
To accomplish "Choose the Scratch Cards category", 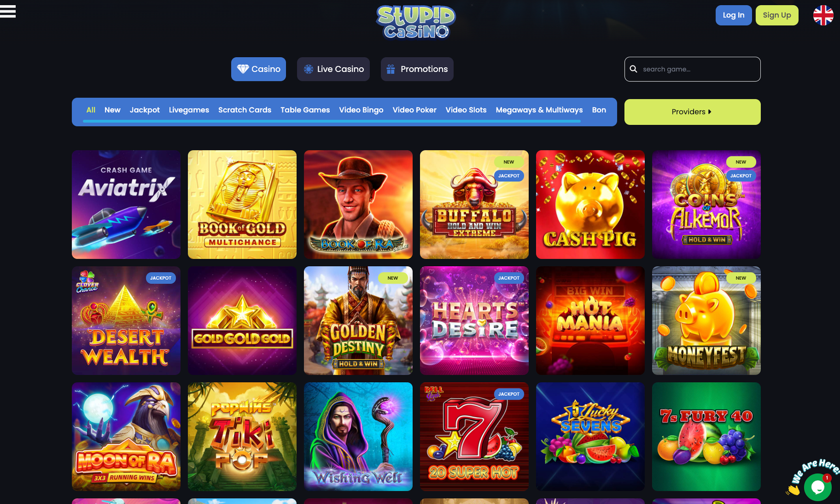I will pos(245,110).
